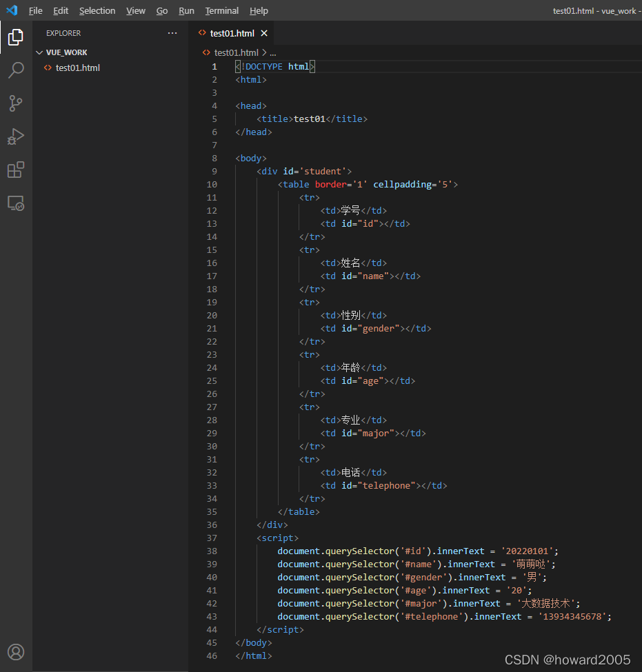
Task: Click the id="name" attribute
Action: 365,276
